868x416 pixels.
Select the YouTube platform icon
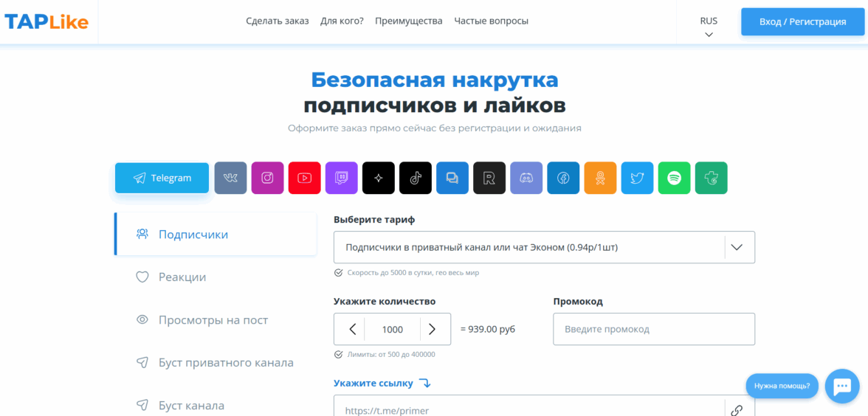(304, 178)
